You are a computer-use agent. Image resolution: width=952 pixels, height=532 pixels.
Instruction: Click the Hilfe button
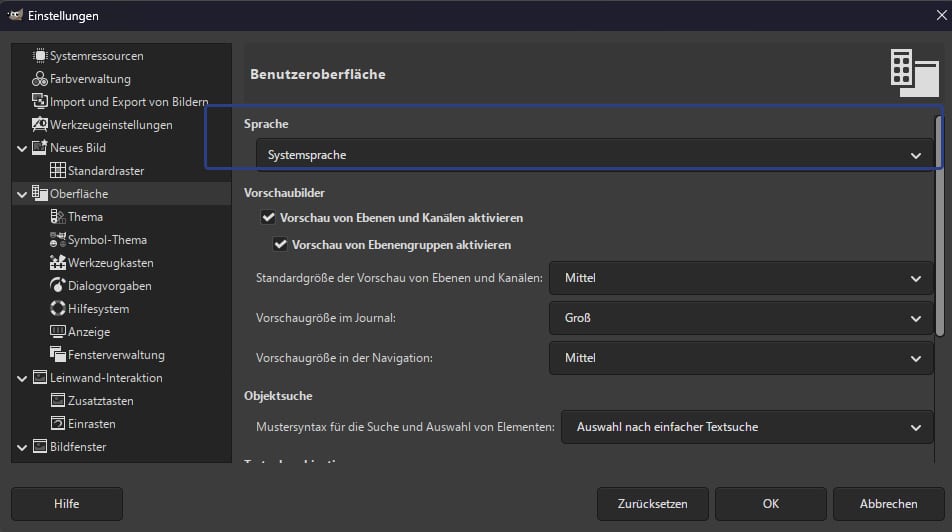click(67, 504)
